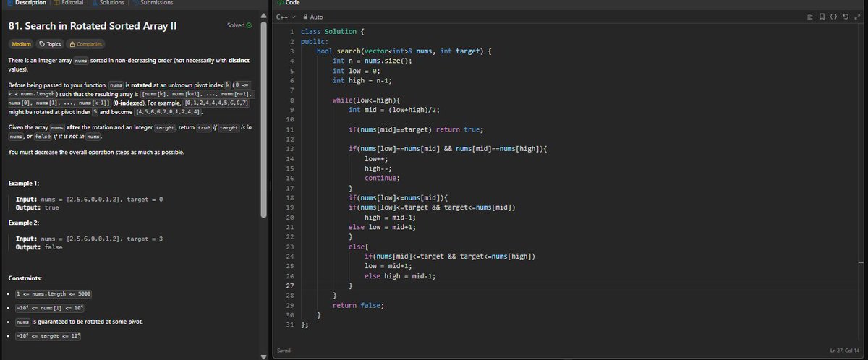The image size is (868, 360).
Task: Switch to the Description tab
Action: point(25,3)
